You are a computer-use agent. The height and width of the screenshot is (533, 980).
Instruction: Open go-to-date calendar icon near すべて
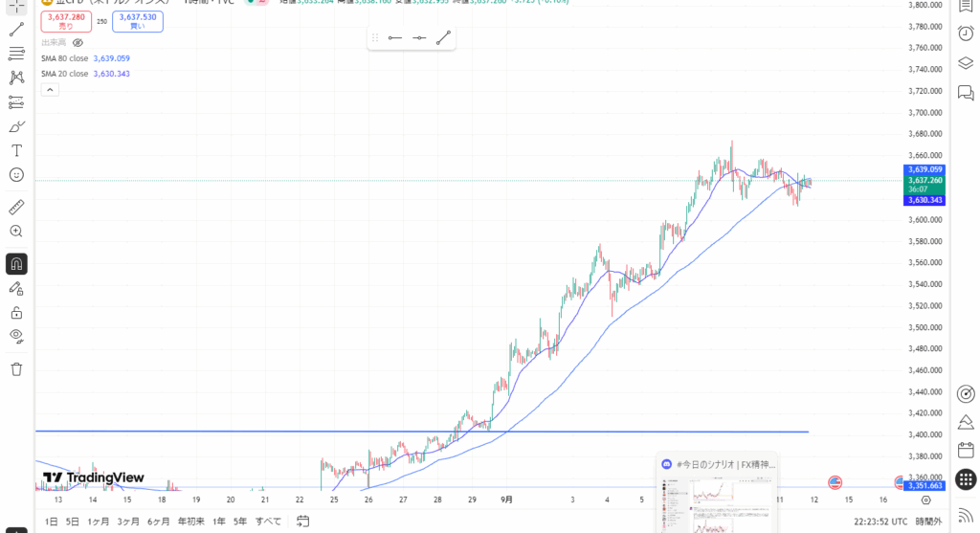point(303,521)
